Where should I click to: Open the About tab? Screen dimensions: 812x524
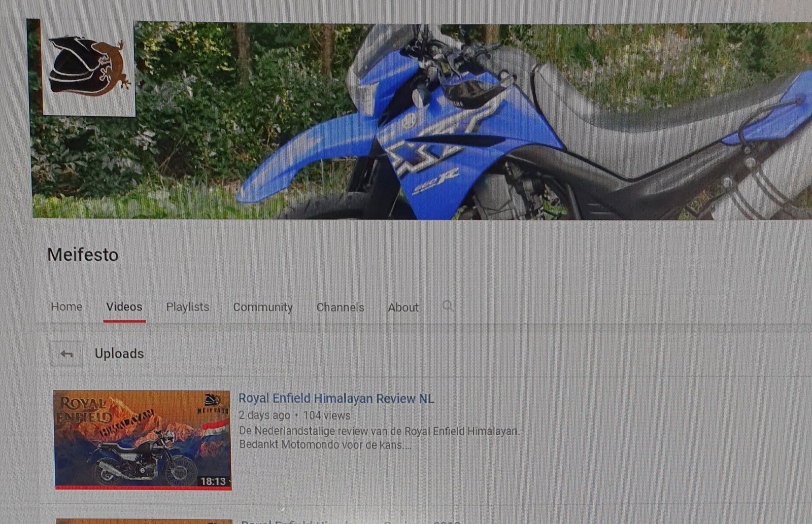(x=403, y=307)
